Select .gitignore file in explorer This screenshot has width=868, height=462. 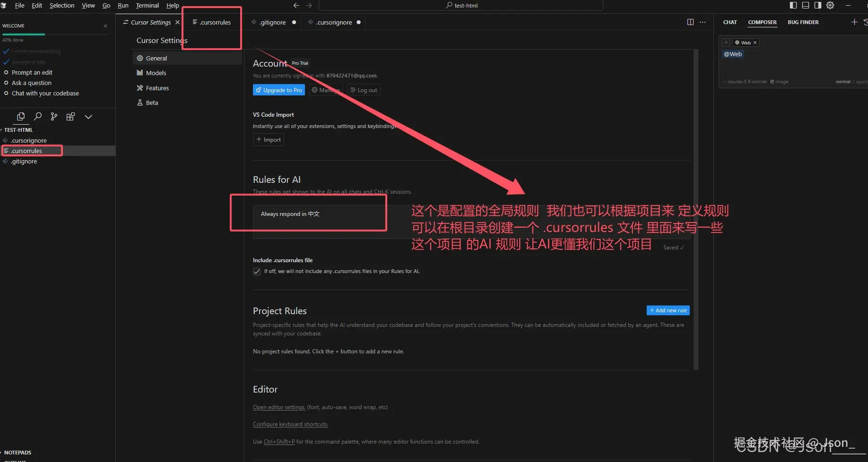pos(58,161)
